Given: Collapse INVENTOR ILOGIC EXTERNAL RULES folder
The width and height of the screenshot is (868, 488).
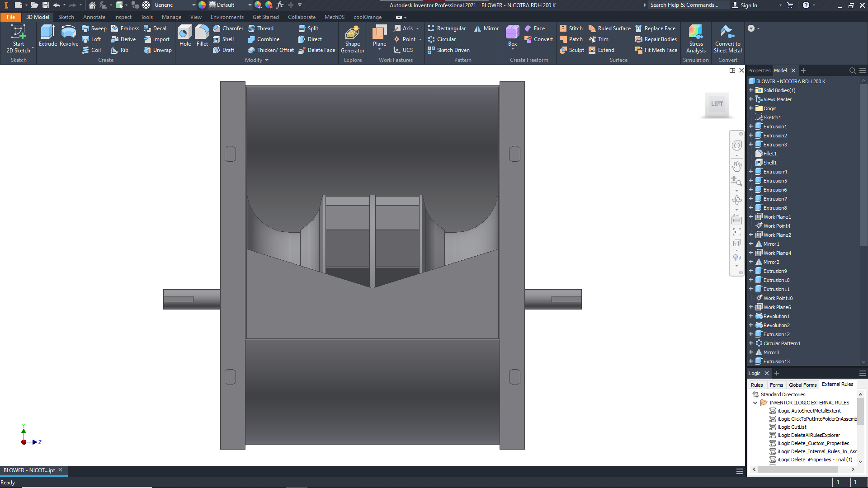Looking at the screenshot, I should coord(755,403).
